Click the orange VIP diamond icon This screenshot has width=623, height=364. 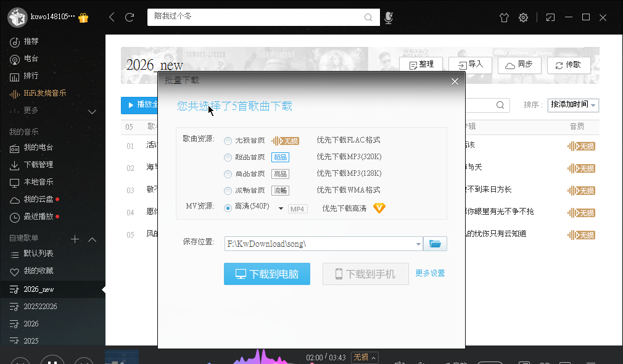coord(379,208)
